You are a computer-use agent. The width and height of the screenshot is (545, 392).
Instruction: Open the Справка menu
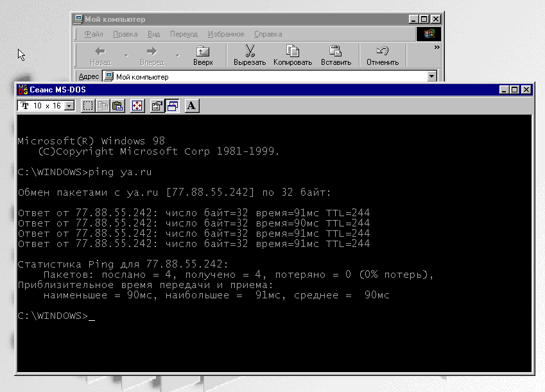268,34
